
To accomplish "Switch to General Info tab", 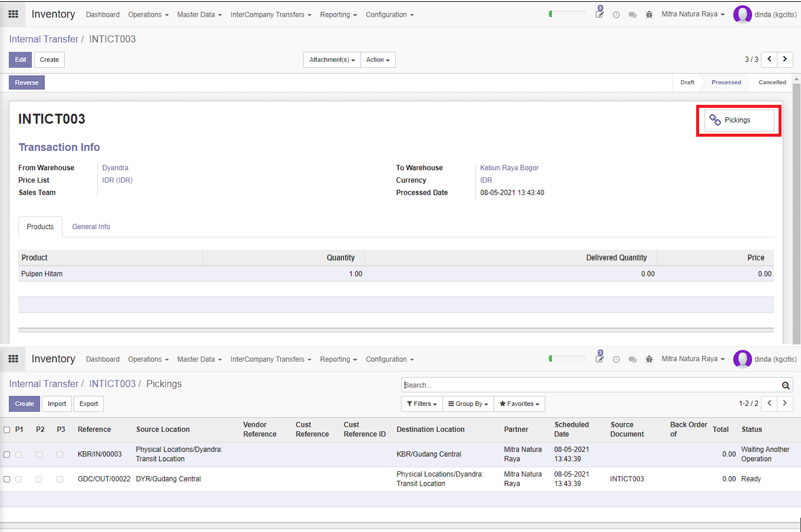I will click(91, 227).
